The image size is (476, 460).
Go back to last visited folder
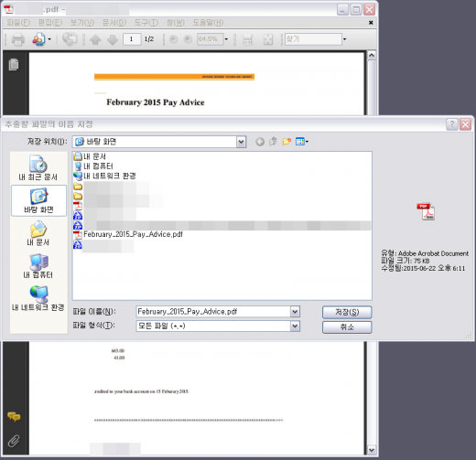tap(260, 142)
